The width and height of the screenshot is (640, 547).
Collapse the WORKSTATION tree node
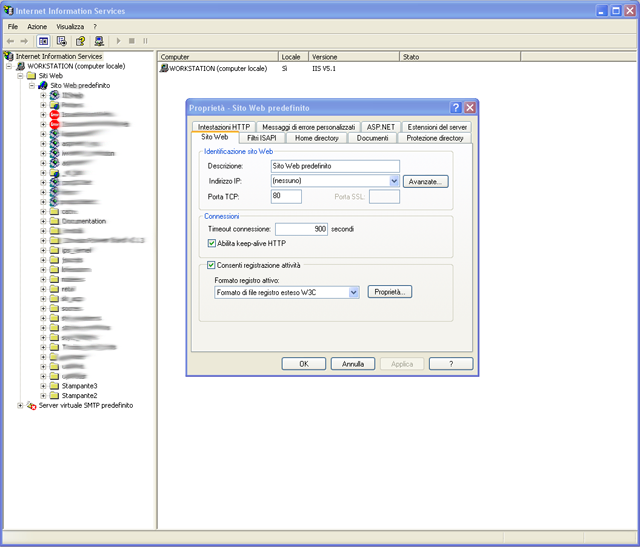(x=9, y=66)
